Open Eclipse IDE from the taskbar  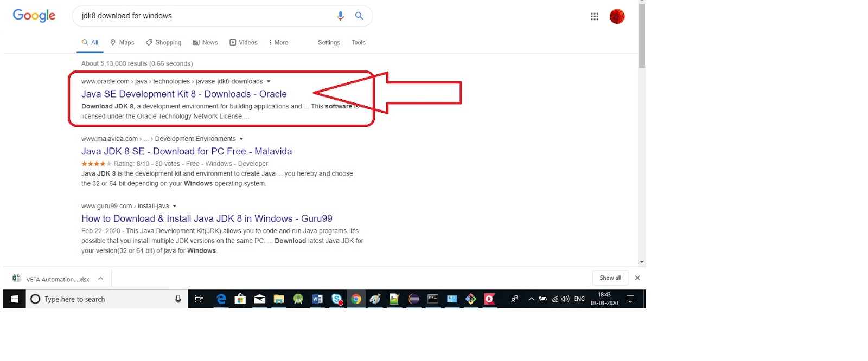(414, 299)
